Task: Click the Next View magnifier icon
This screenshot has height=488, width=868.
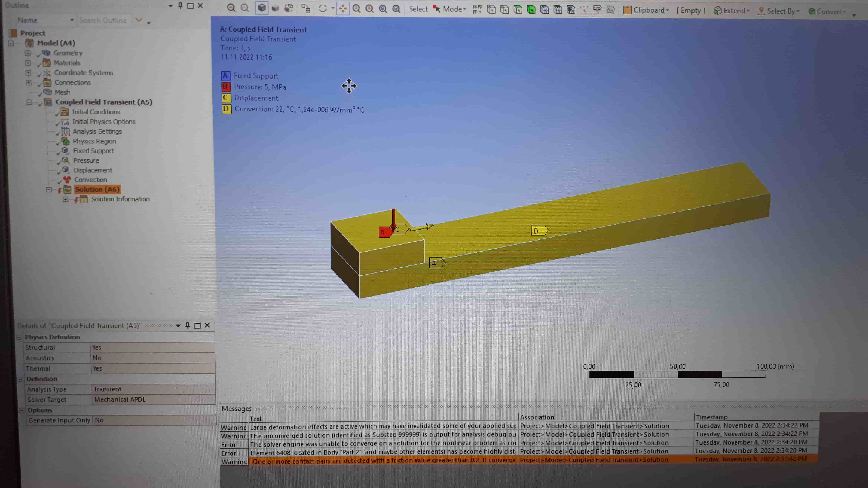Action: tap(245, 8)
